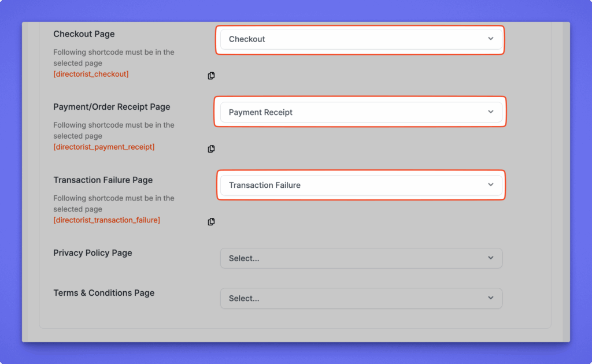Copy the directorist_payment_receipt shortcode icon

coord(211,148)
